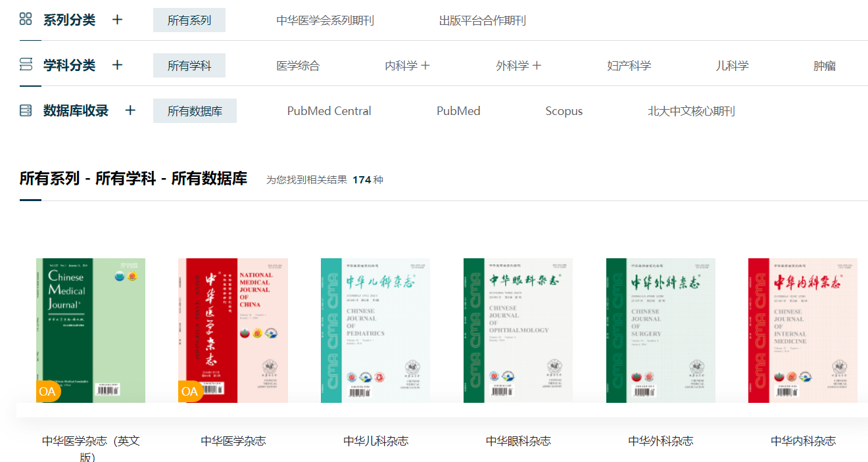Filter by PubMed Central database
This screenshot has width=868, height=462.
329,111
